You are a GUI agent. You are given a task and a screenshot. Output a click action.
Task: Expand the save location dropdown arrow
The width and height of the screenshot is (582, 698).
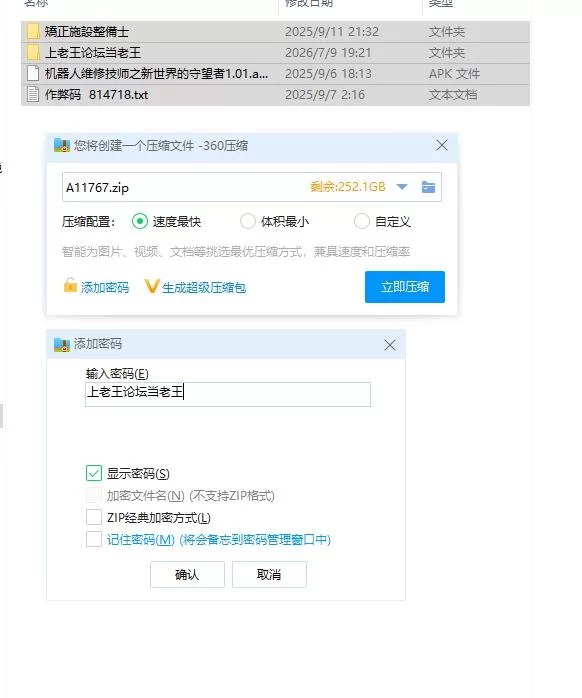click(x=402, y=187)
